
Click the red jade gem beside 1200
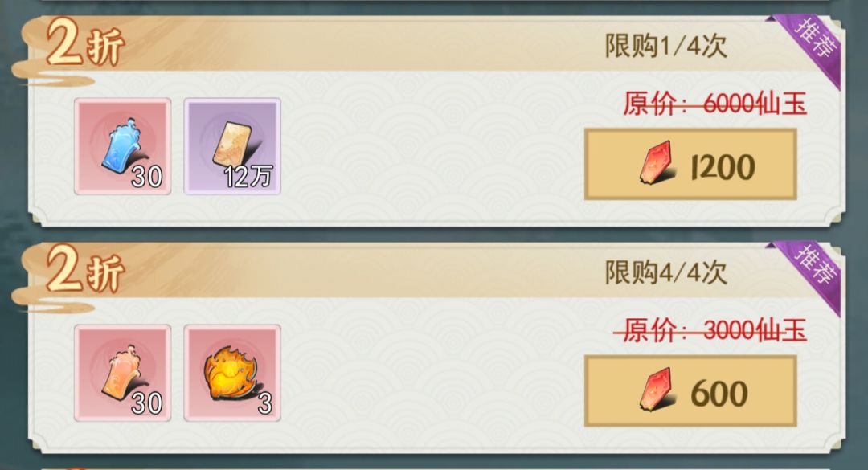(657, 163)
